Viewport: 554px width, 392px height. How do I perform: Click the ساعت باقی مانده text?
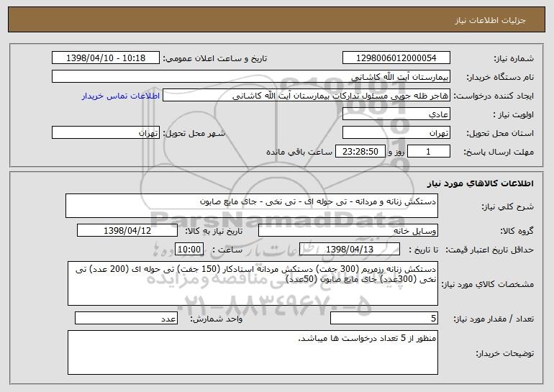pyautogui.click(x=299, y=152)
